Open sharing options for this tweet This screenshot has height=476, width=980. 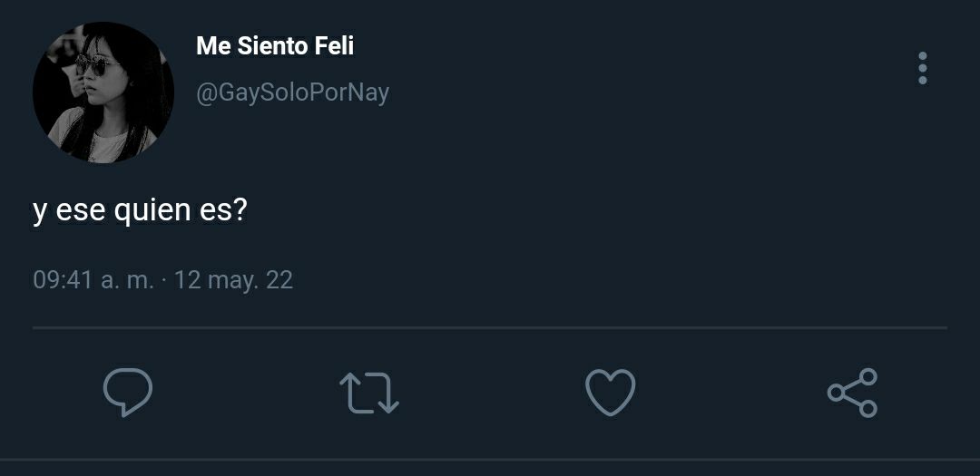coord(852,393)
